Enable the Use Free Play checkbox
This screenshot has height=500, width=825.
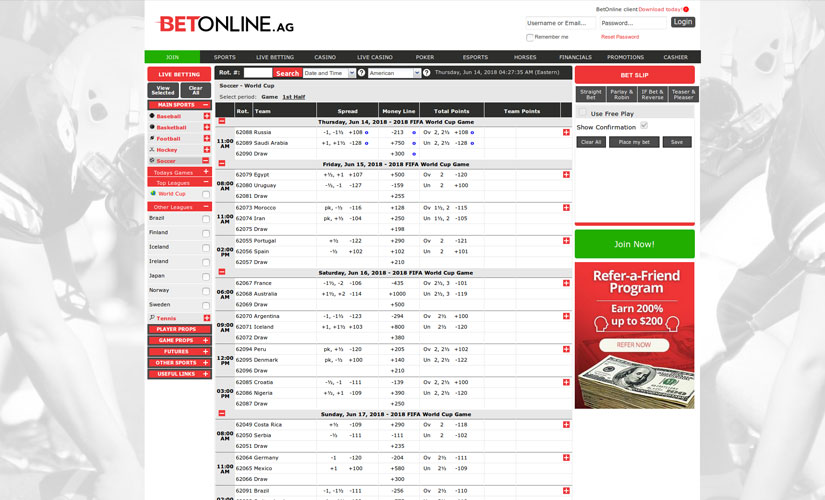(x=582, y=113)
